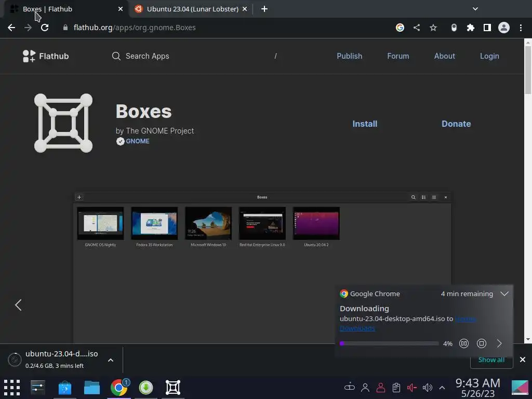Pause the ubuntu ISO download
The image size is (532, 399).
(463, 343)
